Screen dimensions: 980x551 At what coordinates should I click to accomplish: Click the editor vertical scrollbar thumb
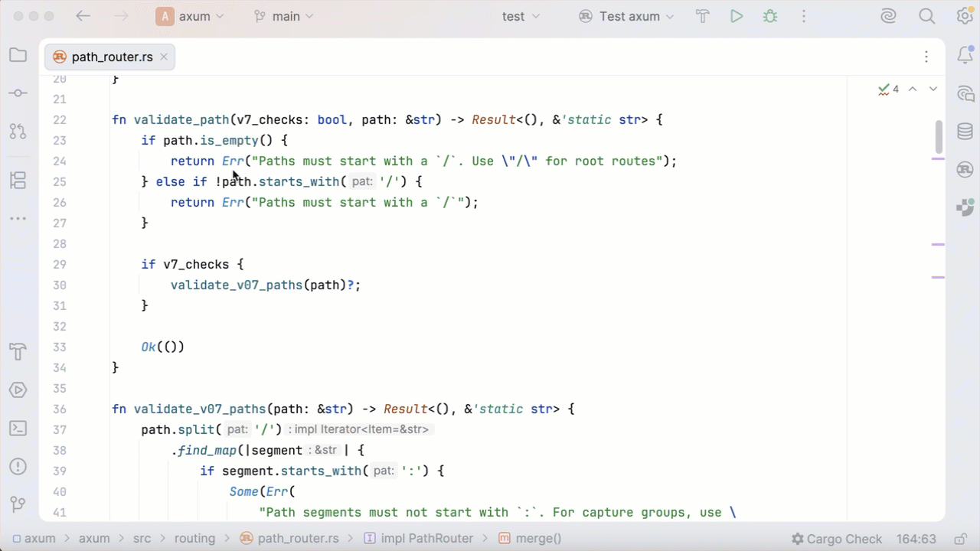point(939,138)
